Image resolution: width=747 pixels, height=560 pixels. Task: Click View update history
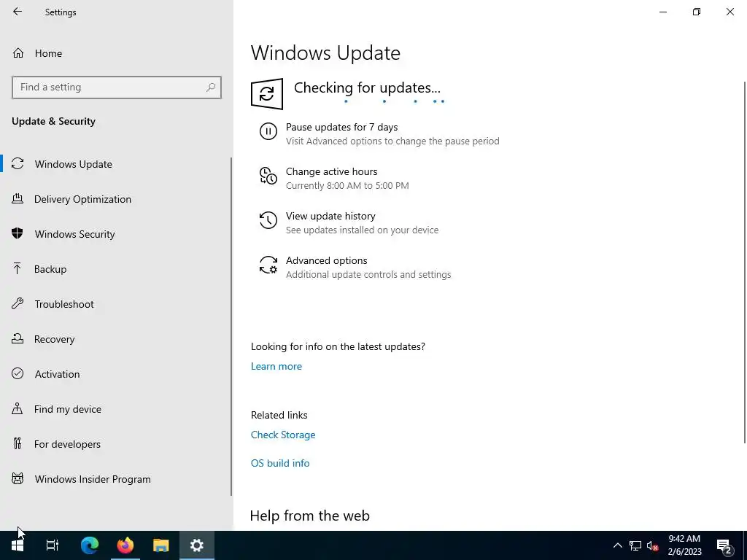[330, 216]
